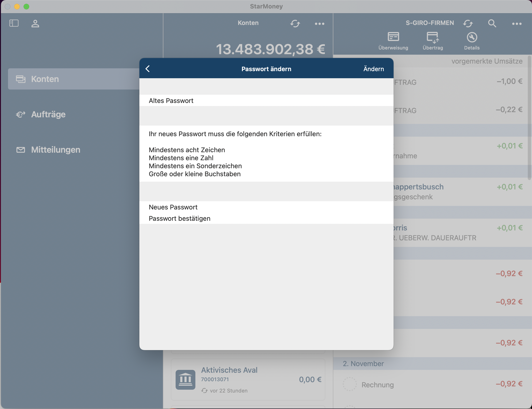The width and height of the screenshot is (532, 409).
Task: Toggle the sidebar panel icon
Action: [14, 23]
